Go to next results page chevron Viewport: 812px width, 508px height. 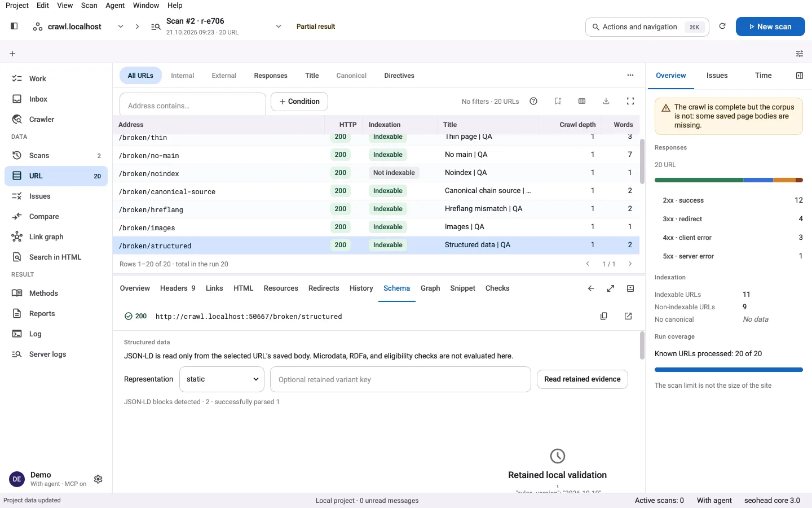coord(630,264)
